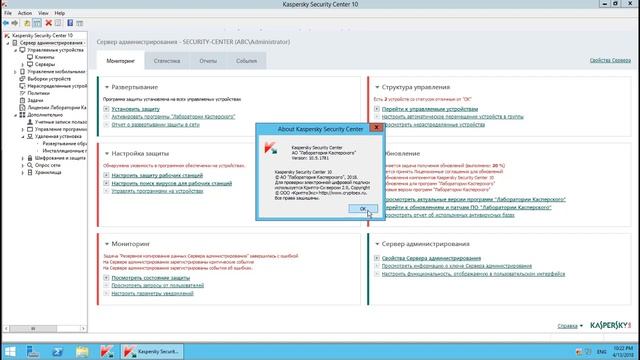Click the ENG language indicator in tray
The height and width of the screenshot is (360, 640).
pyautogui.click(x=601, y=351)
